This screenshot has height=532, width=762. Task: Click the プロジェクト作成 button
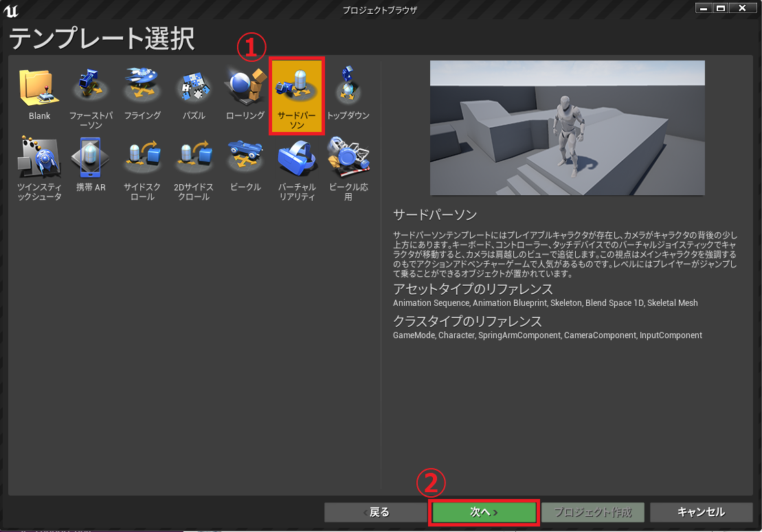point(593,512)
